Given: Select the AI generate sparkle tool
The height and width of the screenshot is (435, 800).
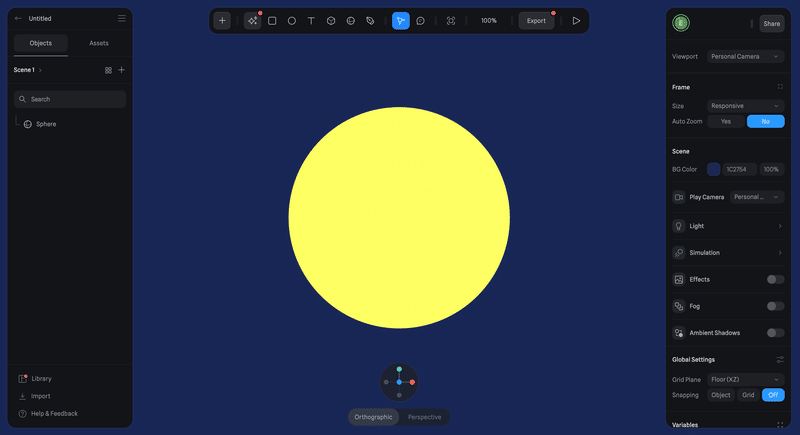Looking at the screenshot, I should (253, 21).
